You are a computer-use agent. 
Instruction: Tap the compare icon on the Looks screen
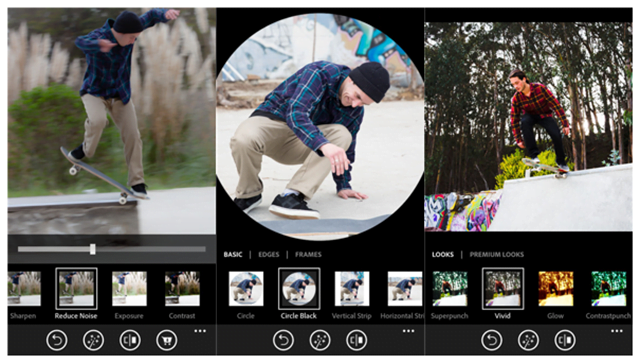565,340
